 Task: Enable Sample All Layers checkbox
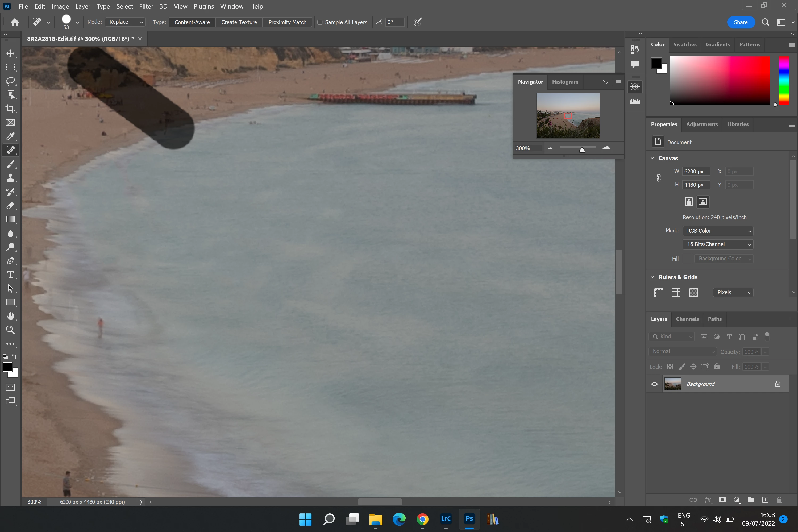coord(320,22)
